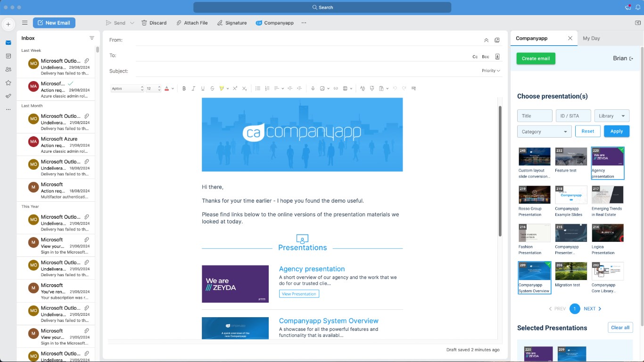Open the To Do checkmark view
This screenshot has height=362, width=644.
(8, 96)
